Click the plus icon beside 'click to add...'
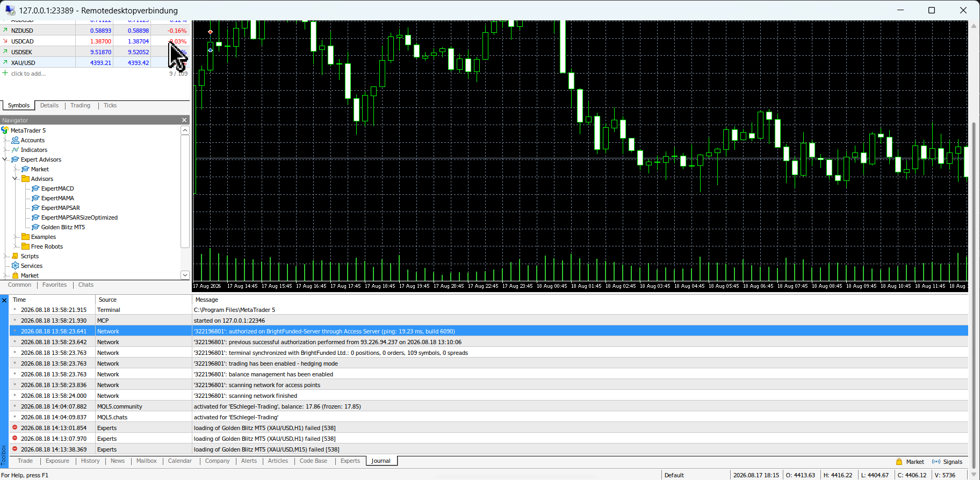Viewport: 980px width, 480px height. point(5,73)
